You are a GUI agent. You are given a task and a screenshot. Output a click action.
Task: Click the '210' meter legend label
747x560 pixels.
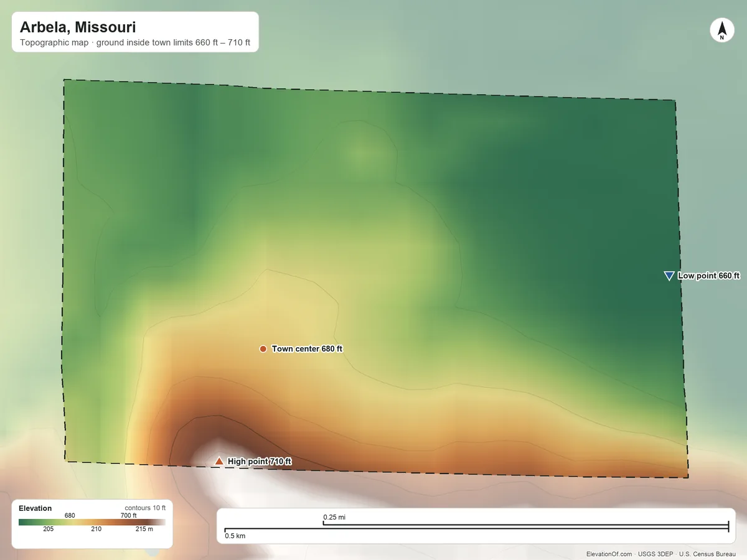(x=96, y=529)
